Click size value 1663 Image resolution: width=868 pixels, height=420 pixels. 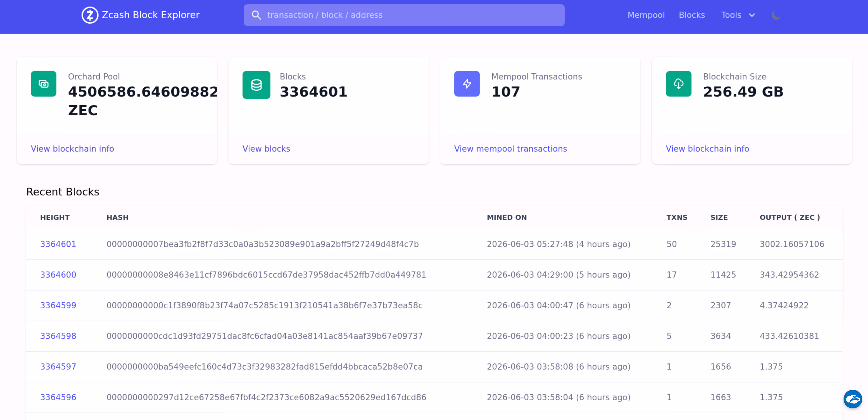[x=720, y=397]
